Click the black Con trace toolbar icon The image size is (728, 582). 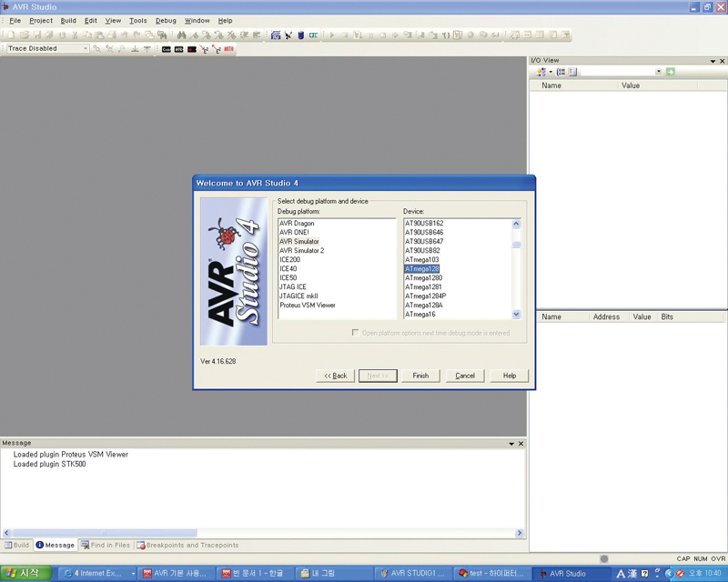[x=167, y=49]
